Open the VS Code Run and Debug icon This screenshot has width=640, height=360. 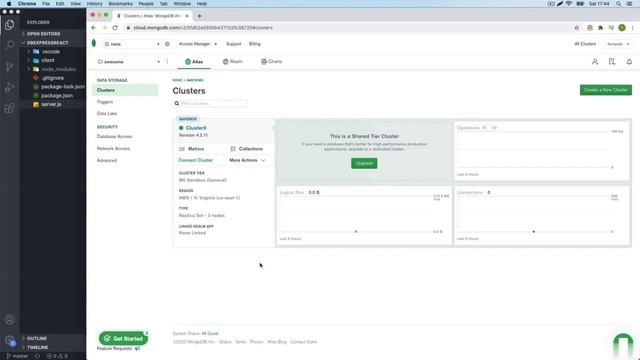[x=9, y=87]
